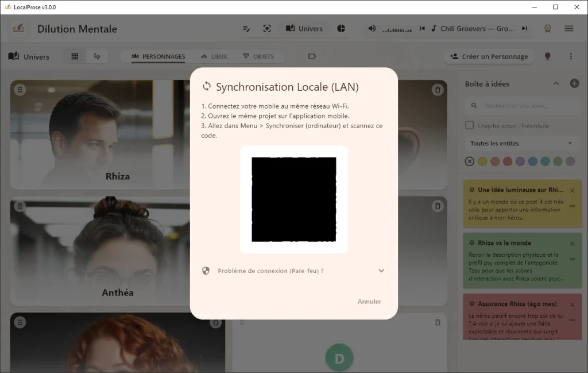The width and height of the screenshot is (588, 373).
Task: Delete card with top right trash icon
Action: pos(438,90)
